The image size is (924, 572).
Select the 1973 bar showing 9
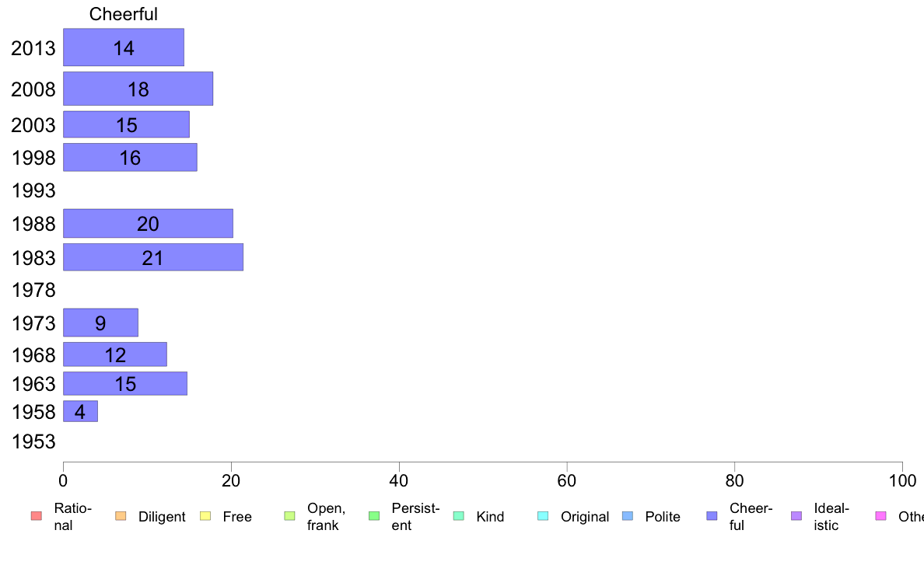100,323
